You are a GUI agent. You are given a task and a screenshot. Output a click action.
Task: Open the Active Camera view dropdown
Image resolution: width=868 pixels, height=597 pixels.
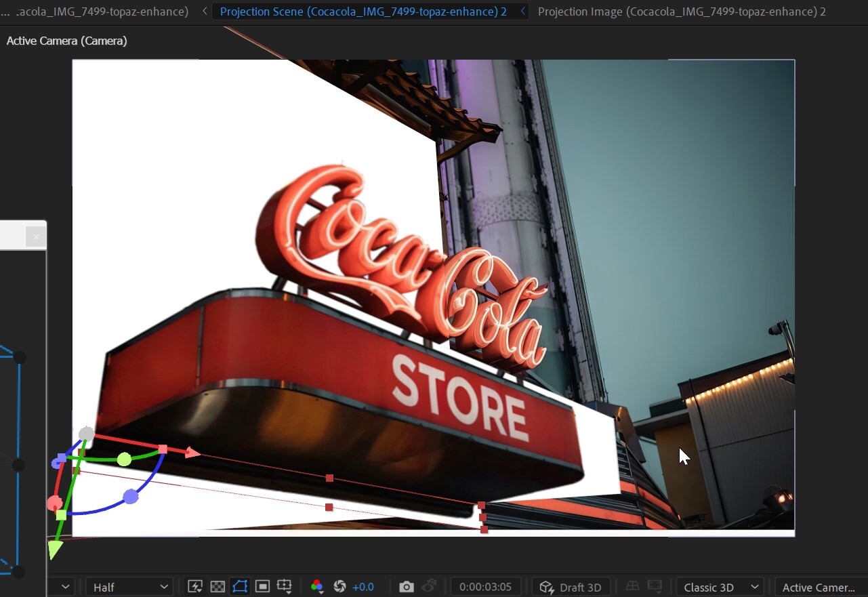coord(821,587)
